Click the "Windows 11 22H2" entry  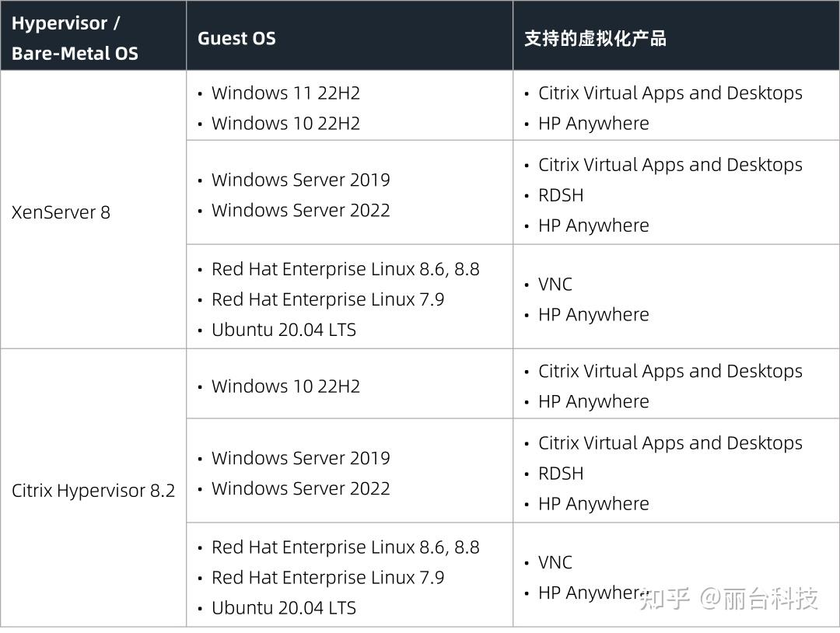click(285, 93)
